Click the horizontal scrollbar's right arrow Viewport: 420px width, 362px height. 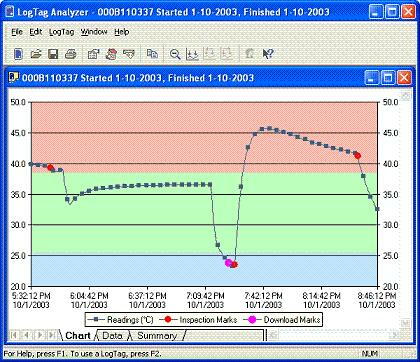[396, 335]
